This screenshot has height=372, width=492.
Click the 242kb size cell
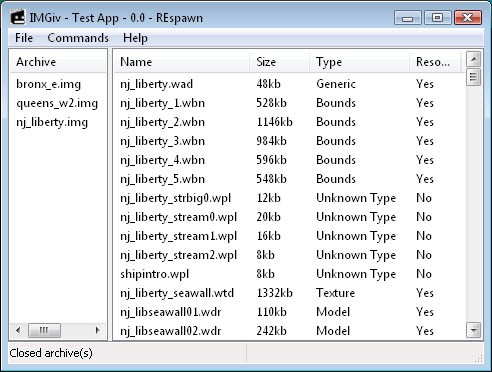(271, 331)
